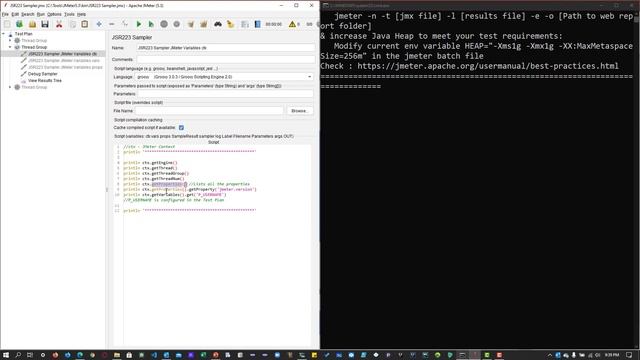Image resolution: width=640 pixels, height=360 pixels.
Task: Click the Browse... button
Action: 300,111
